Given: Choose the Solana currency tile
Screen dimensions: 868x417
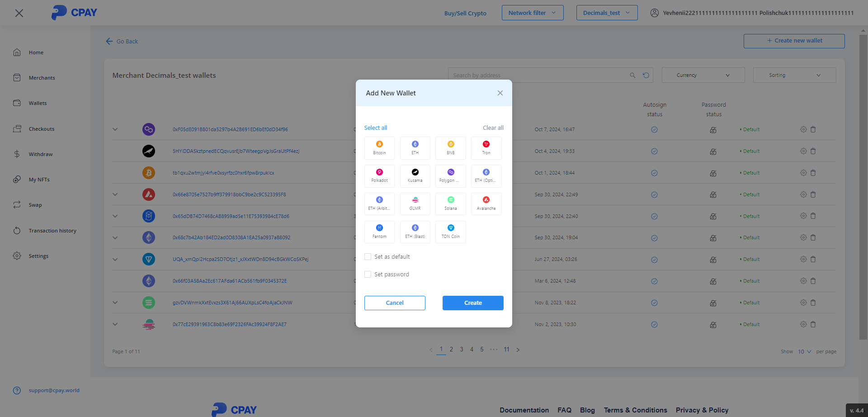Looking at the screenshot, I should coord(450,204).
